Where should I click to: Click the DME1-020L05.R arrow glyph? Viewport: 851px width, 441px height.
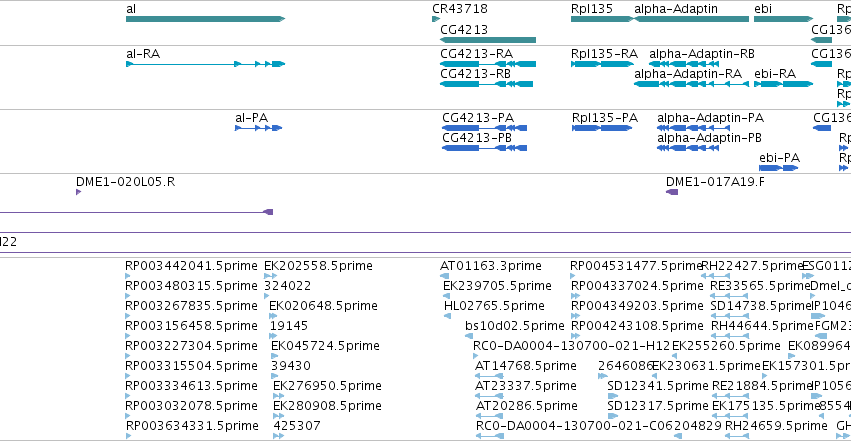(x=79, y=192)
